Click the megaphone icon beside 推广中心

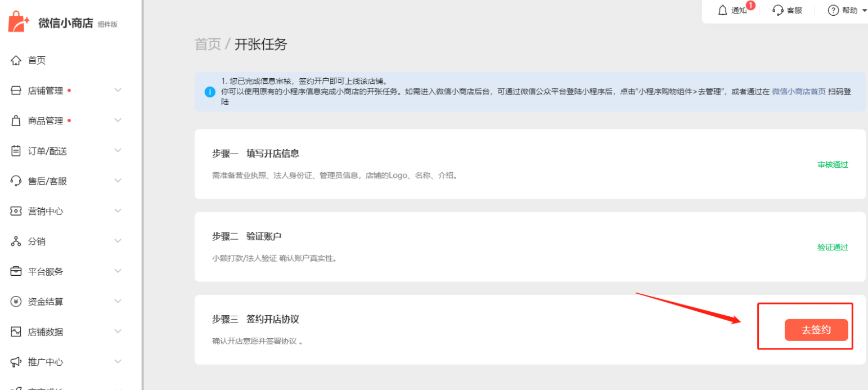point(16,362)
